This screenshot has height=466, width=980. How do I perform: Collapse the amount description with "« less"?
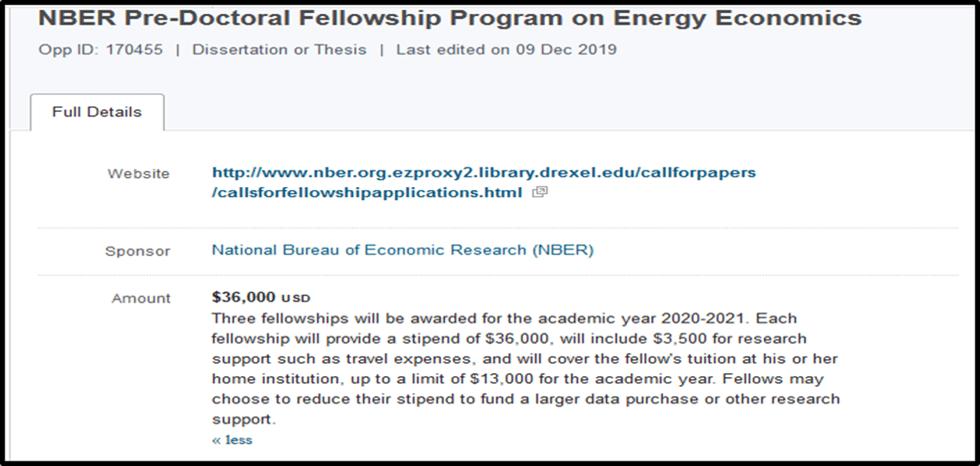232,440
